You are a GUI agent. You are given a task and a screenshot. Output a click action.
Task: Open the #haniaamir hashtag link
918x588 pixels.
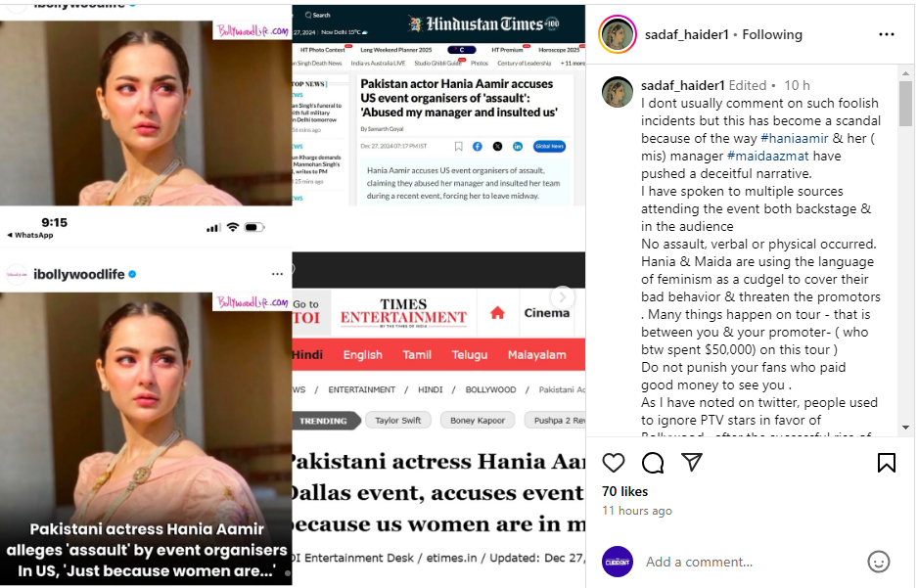tap(795, 139)
